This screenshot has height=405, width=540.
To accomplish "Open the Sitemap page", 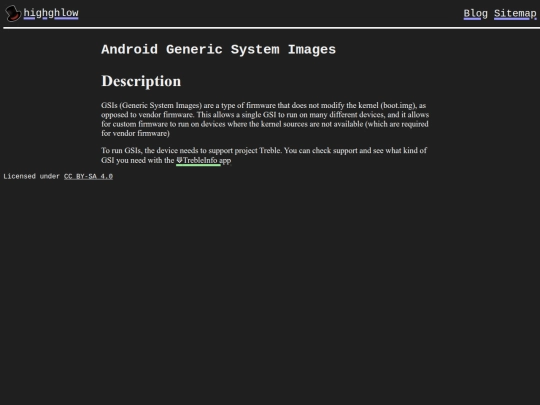I will [515, 14].
